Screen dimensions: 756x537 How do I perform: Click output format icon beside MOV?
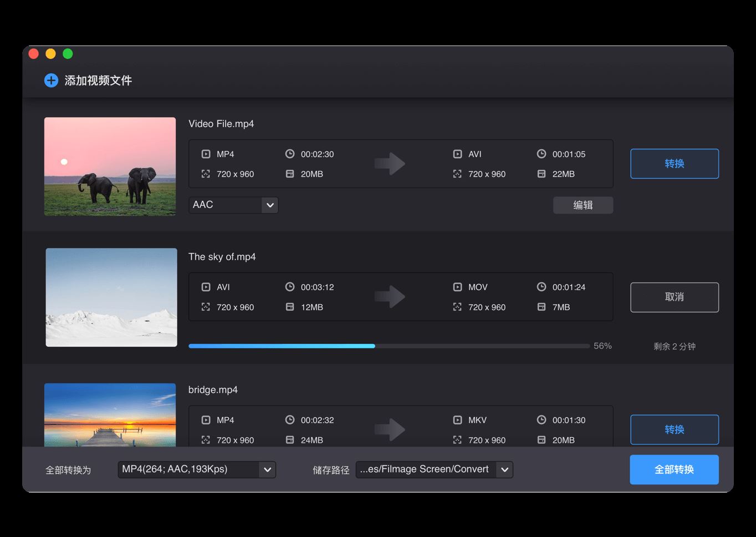(457, 287)
